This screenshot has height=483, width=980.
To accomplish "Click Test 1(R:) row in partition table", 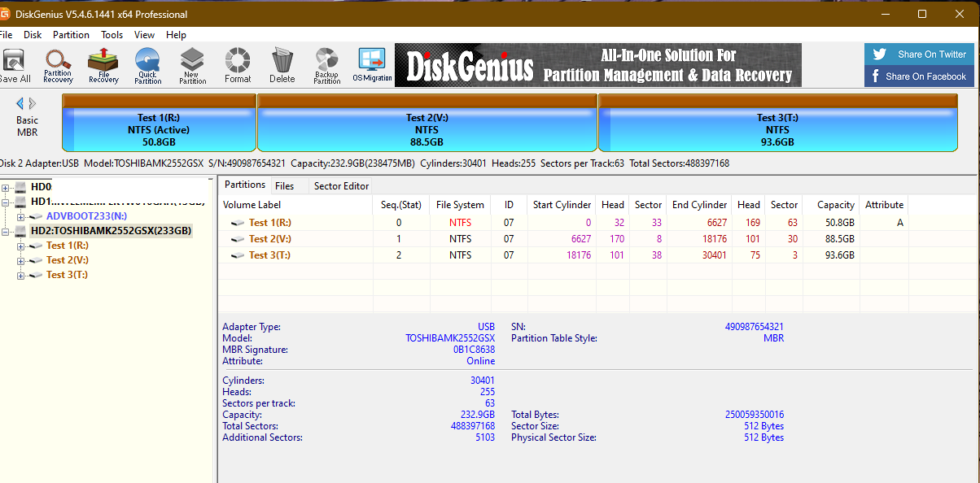I will tap(563, 223).
